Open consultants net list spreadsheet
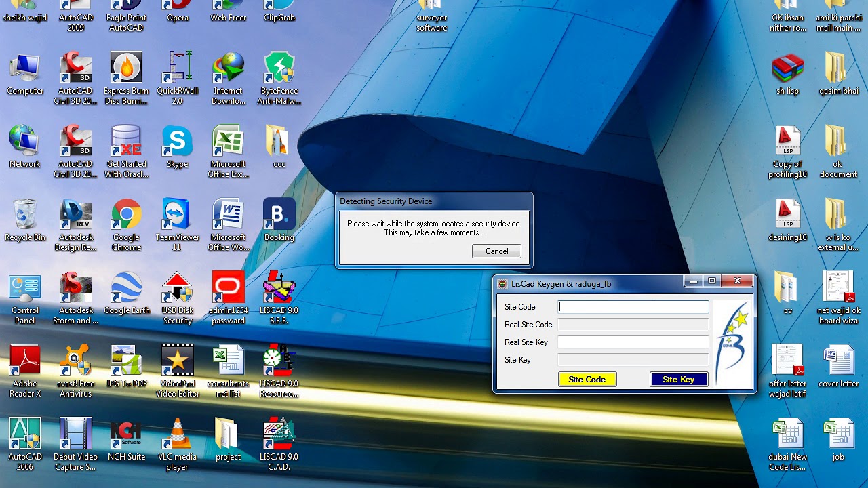 [229, 371]
